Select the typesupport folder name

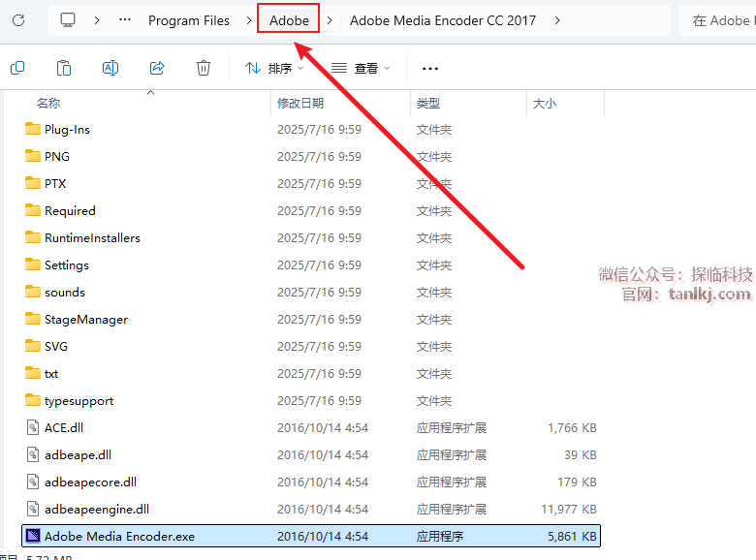79,400
